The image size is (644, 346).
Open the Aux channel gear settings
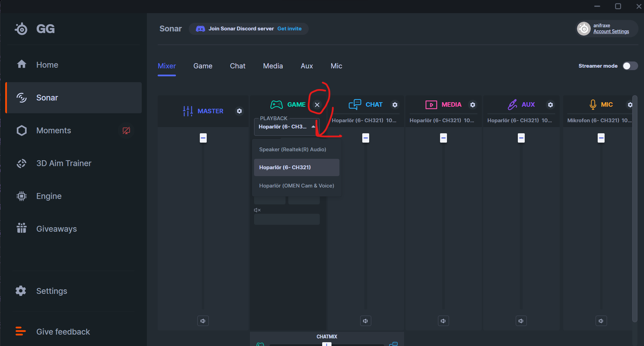point(550,105)
